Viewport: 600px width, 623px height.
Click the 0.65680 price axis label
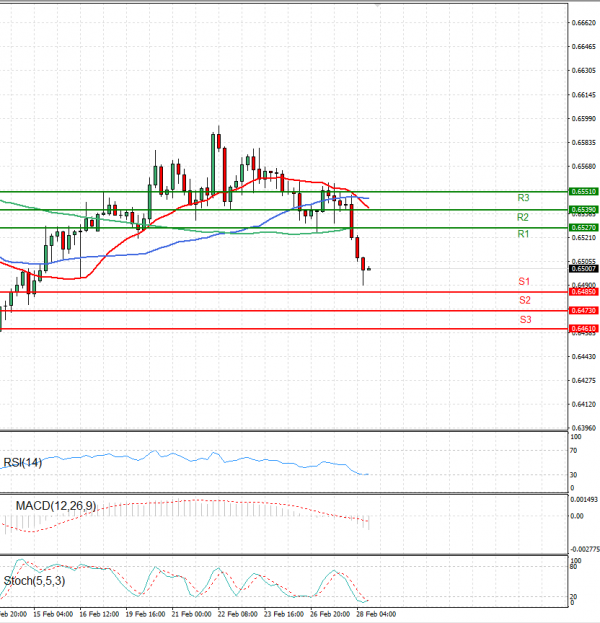tap(584, 166)
